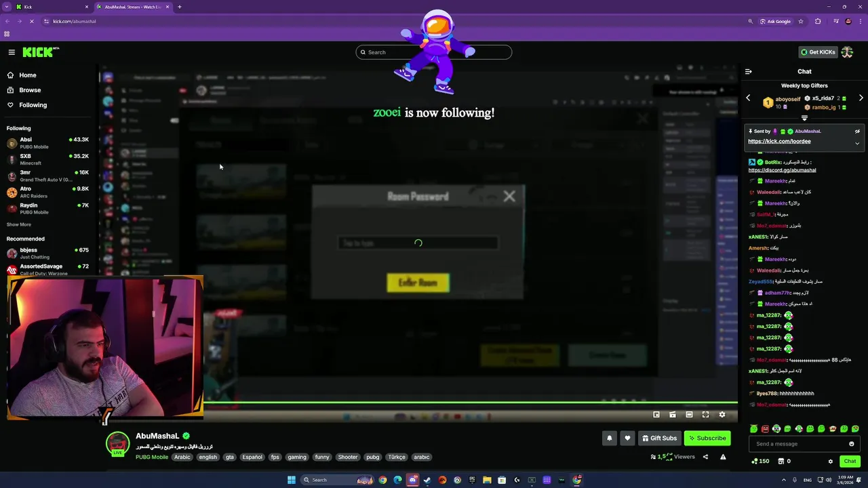Click the KICK logo
The height and width of the screenshot is (488, 868).
click(41, 52)
